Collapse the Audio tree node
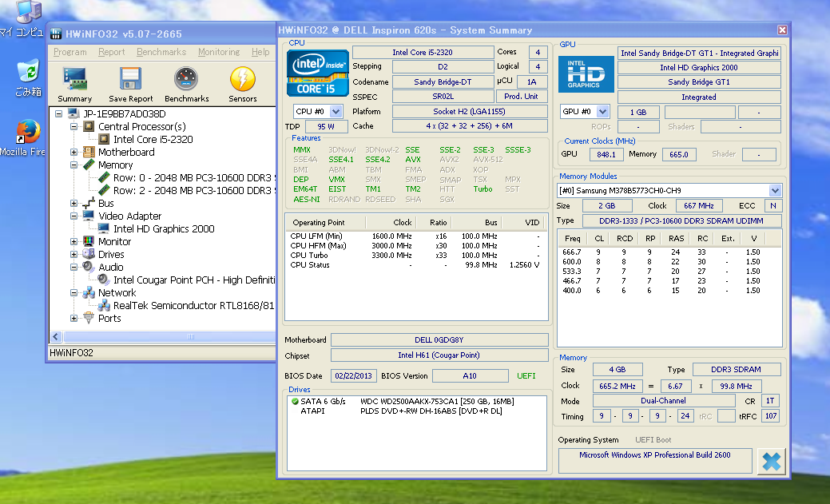The image size is (830, 504). pyautogui.click(x=74, y=267)
